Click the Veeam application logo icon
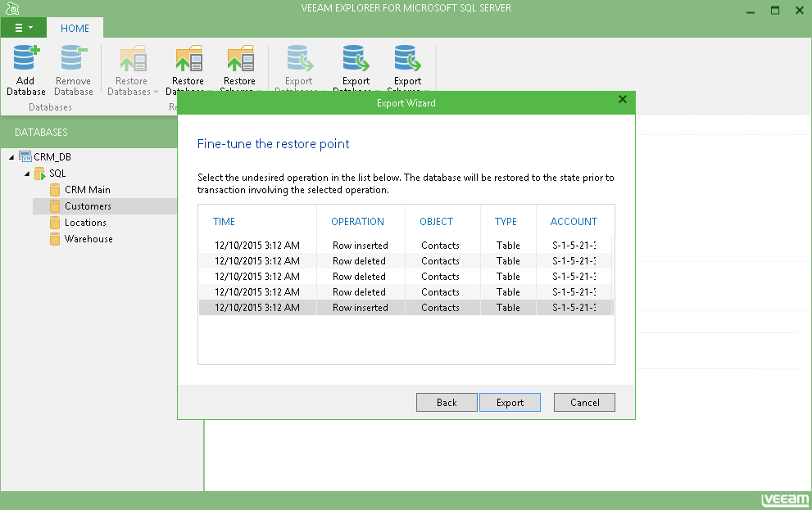This screenshot has width=812, height=510. [x=12, y=8]
